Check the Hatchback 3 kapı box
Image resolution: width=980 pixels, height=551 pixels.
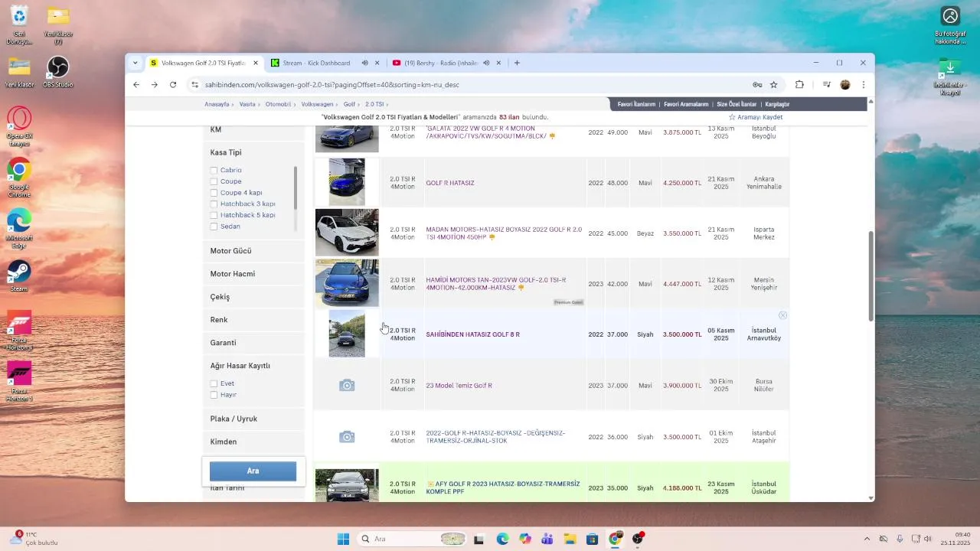(x=214, y=204)
